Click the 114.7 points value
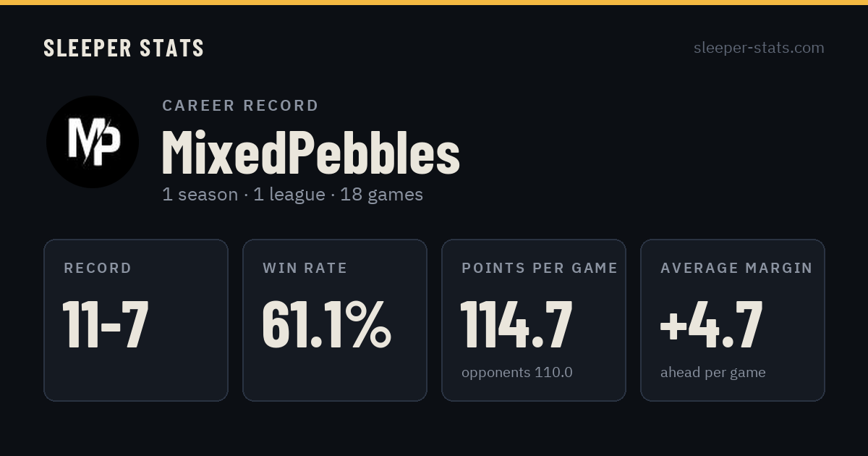This screenshot has width=868, height=456. click(x=516, y=325)
